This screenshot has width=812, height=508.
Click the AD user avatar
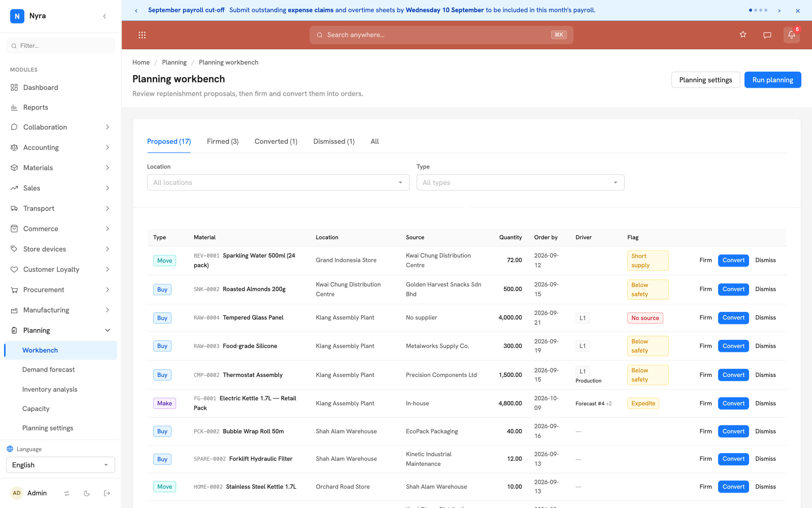(17, 493)
